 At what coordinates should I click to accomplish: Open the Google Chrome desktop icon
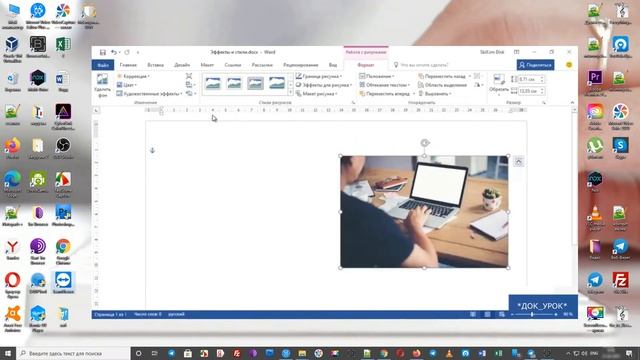point(63,251)
